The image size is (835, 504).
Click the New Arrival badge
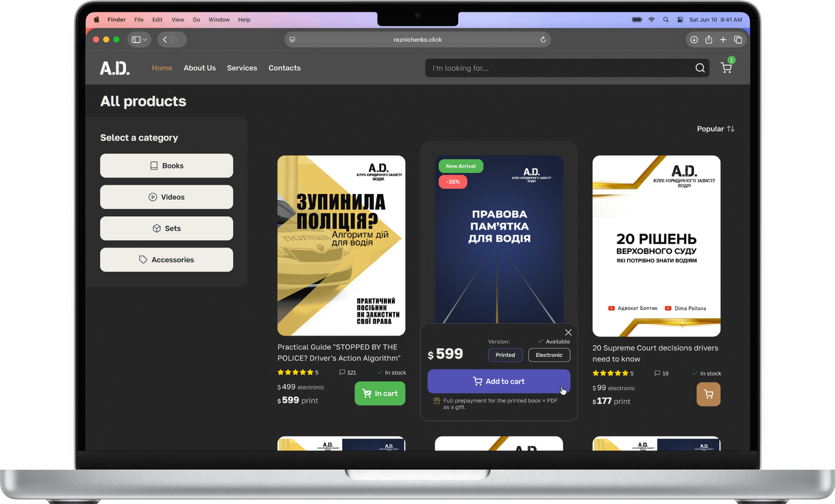coord(461,166)
